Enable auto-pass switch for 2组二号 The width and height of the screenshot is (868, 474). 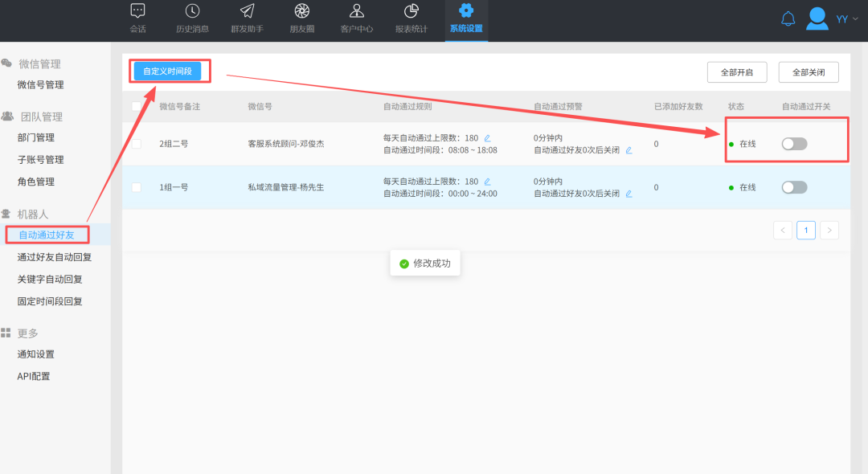(794, 144)
